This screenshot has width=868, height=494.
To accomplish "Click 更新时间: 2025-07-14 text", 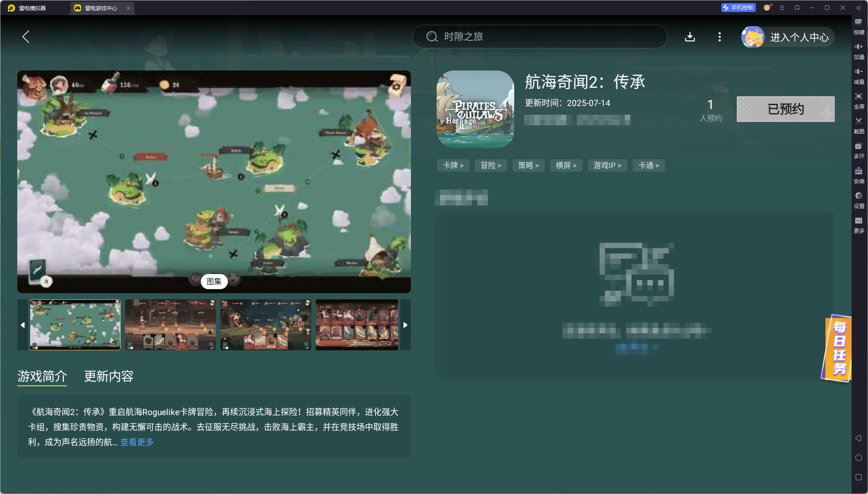I will point(567,103).
